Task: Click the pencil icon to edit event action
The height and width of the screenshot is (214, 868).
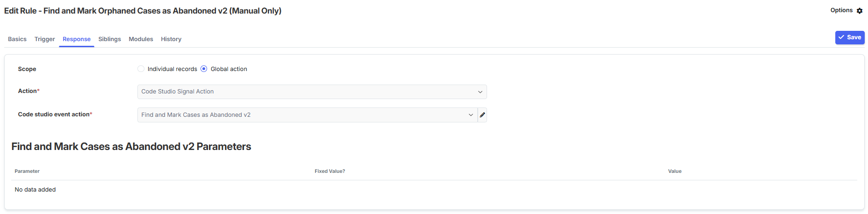Action: click(482, 115)
